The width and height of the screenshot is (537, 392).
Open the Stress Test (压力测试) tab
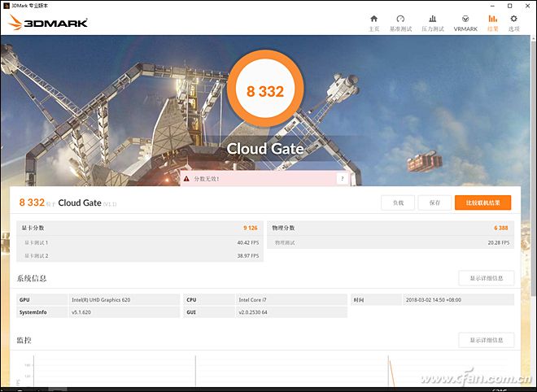point(433,24)
